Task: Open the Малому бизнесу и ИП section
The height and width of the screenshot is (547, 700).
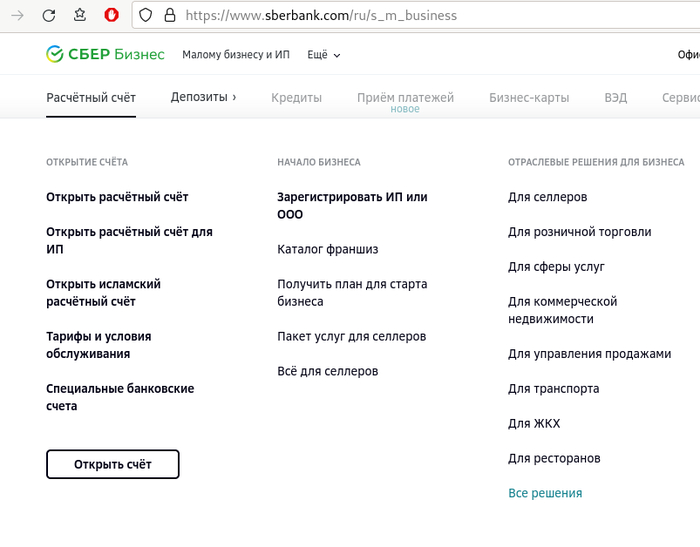Action: [236, 55]
